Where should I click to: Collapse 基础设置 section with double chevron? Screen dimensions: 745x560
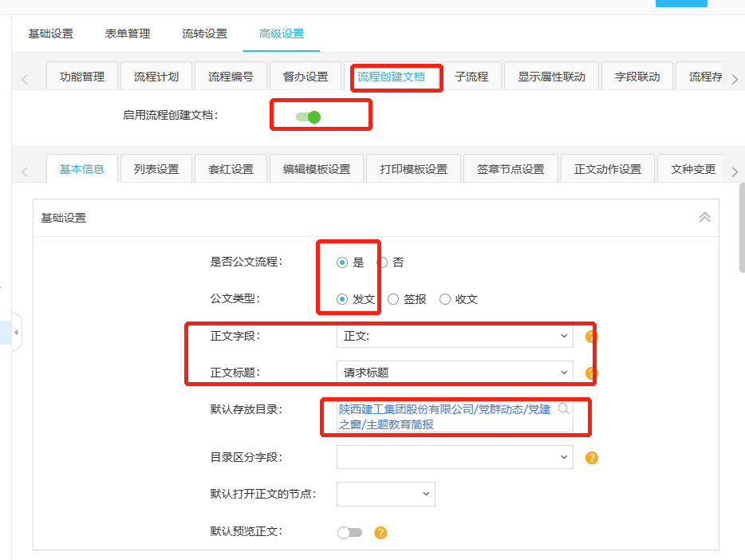[704, 217]
